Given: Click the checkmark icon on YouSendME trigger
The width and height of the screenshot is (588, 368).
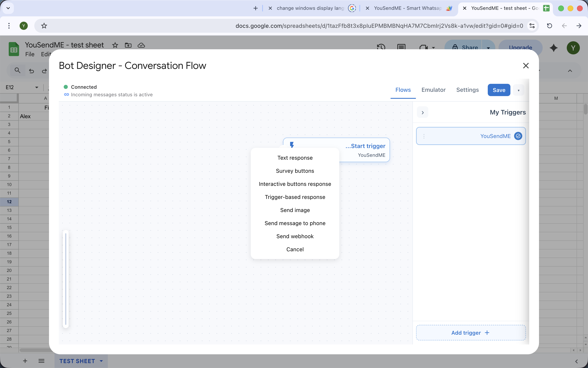Looking at the screenshot, I should point(518,136).
